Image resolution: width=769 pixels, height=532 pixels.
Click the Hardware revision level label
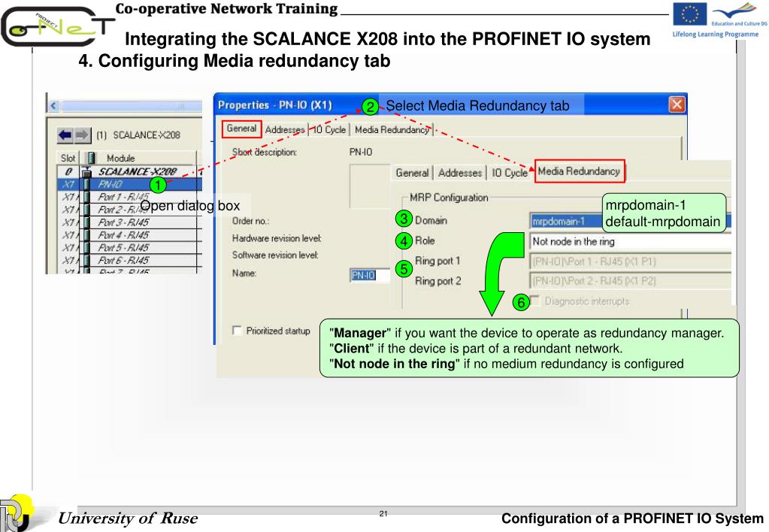point(277,238)
